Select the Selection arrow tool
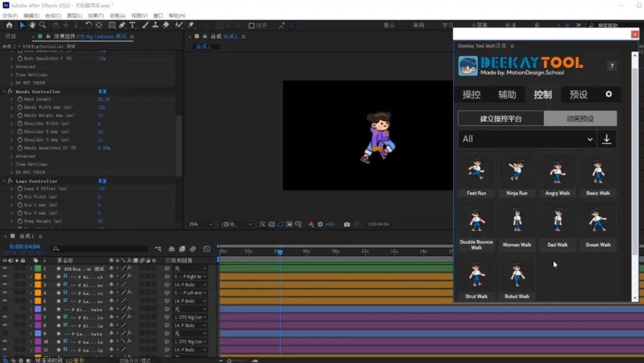Image resolution: width=644 pixels, height=363 pixels. coord(22,26)
